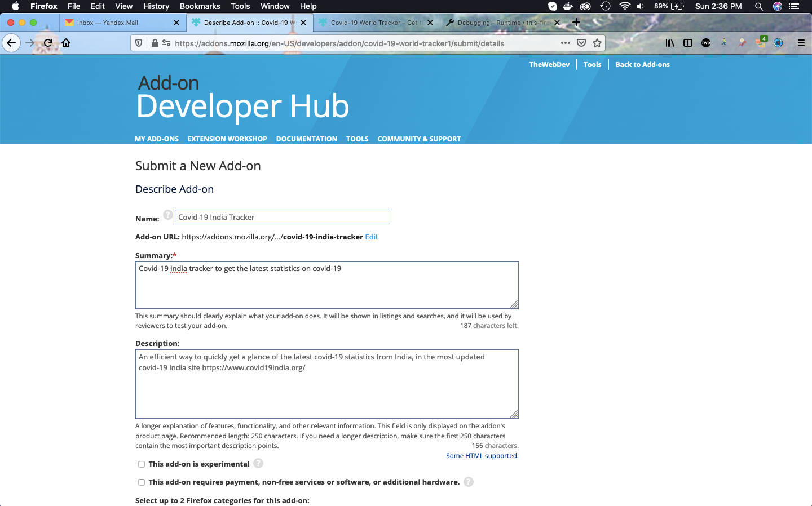
Task: Check the Wi-Fi status icon
Action: (x=624, y=6)
